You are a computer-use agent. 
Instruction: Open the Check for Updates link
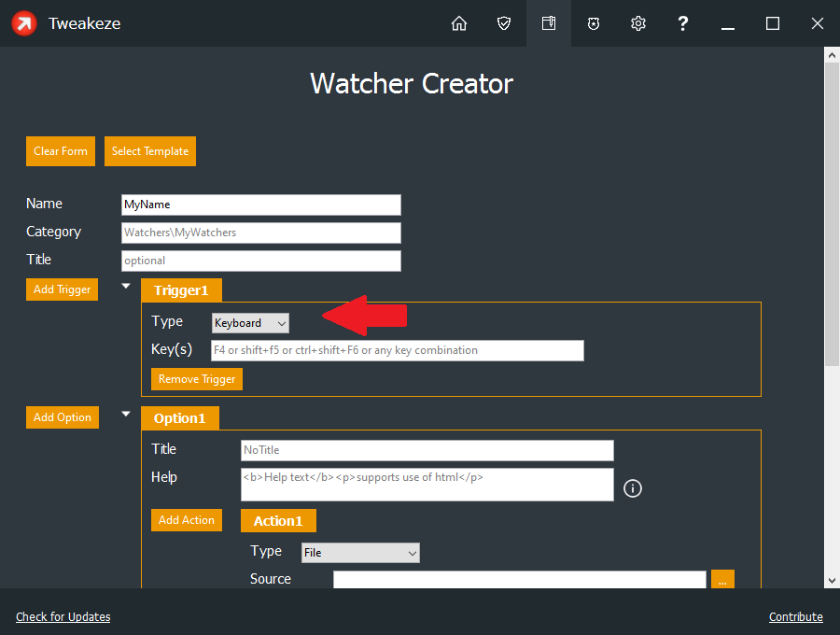[63, 616]
